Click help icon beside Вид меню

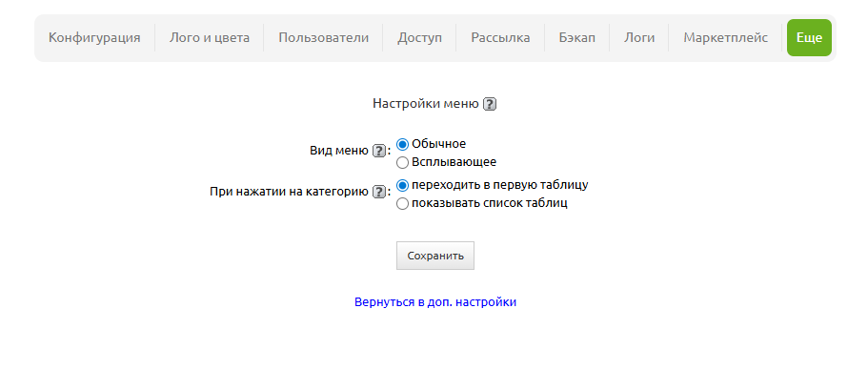[x=378, y=151]
